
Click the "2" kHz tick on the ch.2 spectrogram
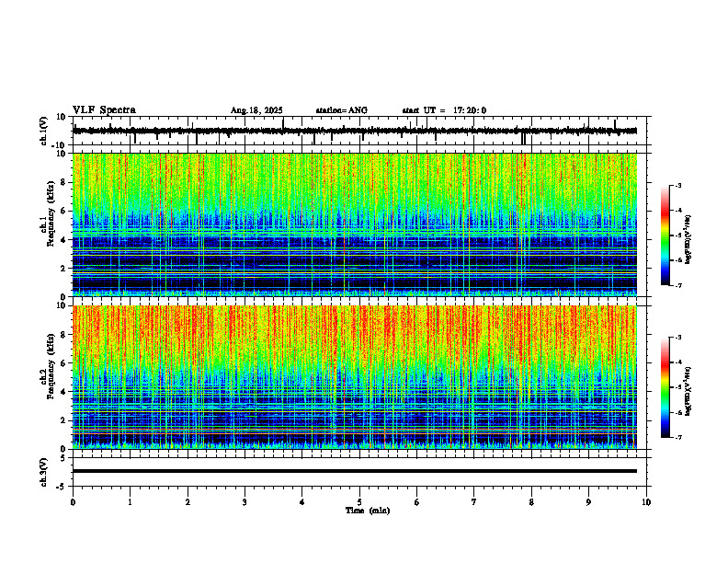click(x=63, y=420)
